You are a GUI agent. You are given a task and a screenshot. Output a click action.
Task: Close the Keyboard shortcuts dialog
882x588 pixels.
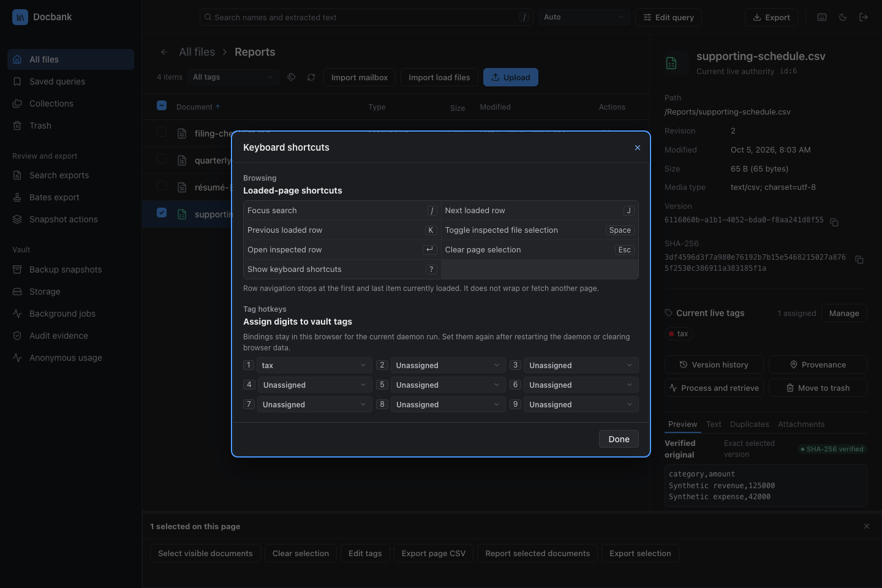tap(638, 148)
